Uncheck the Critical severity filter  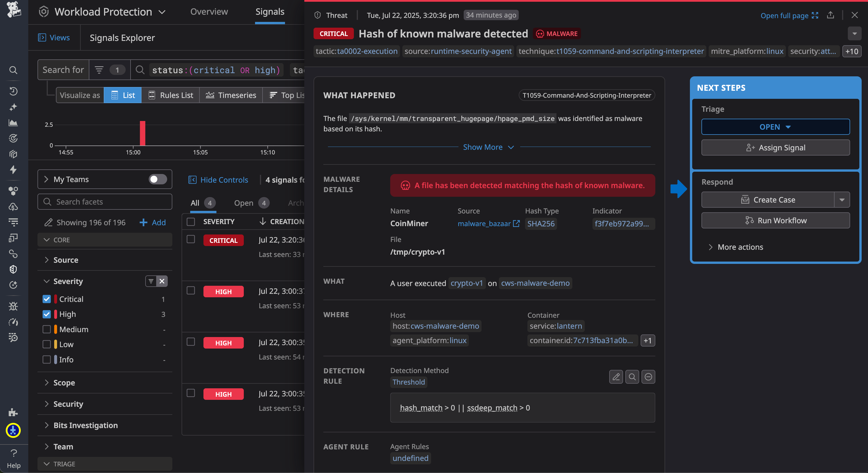46,299
